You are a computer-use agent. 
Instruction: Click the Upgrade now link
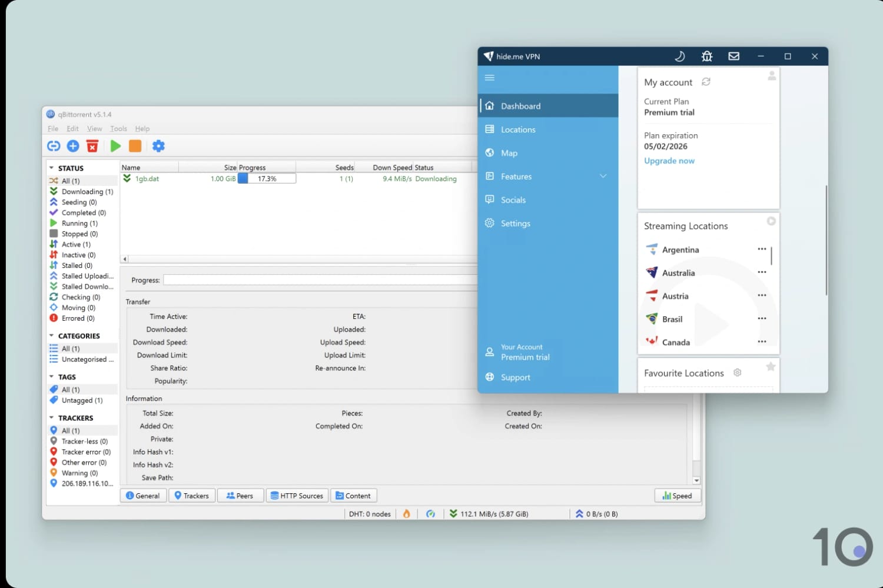pos(669,161)
